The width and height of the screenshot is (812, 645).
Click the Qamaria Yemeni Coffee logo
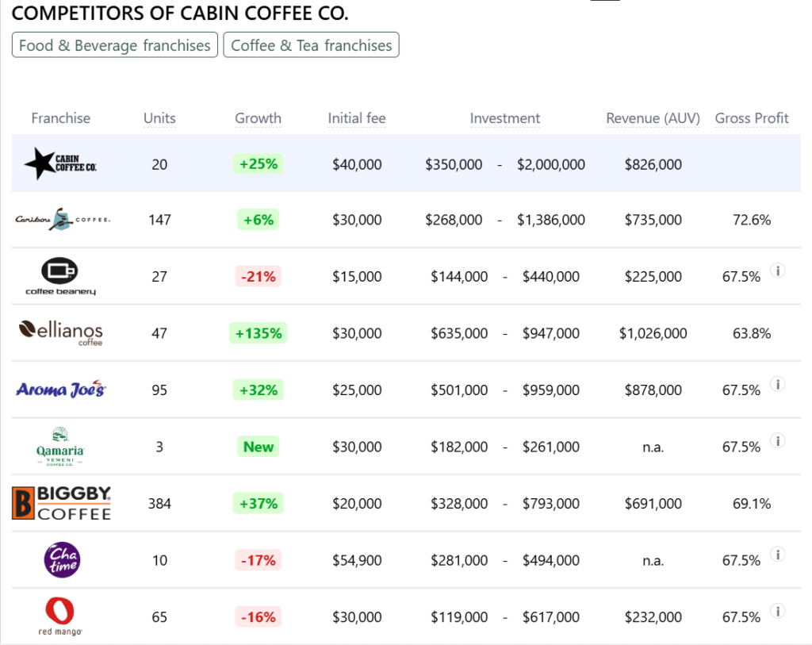click(60, 447)
